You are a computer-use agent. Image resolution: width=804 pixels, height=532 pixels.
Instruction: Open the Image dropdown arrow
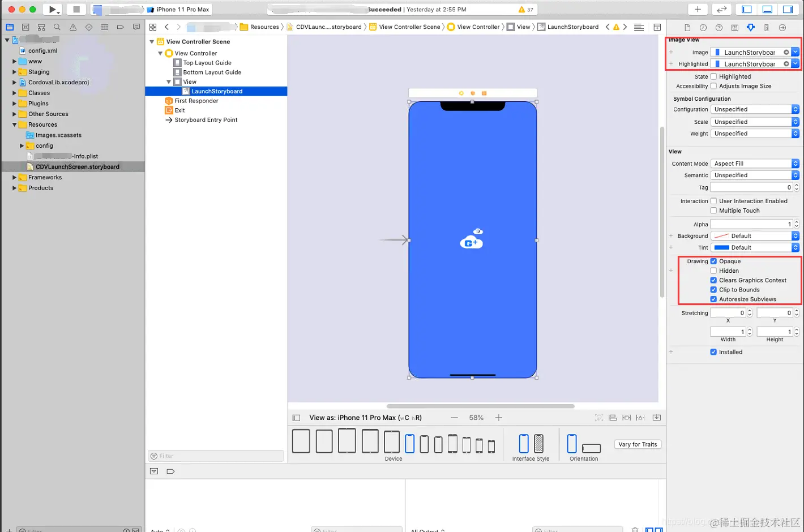click(x=795, y=52)
